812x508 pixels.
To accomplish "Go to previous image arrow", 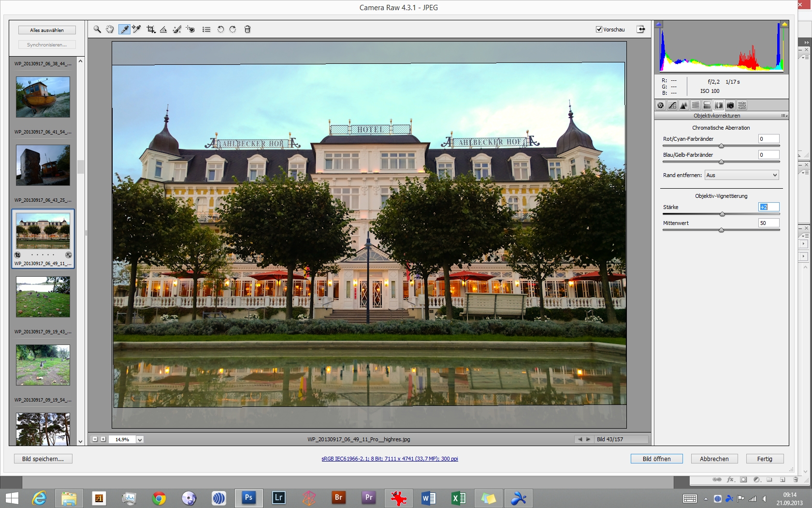I will pos(580,439).
